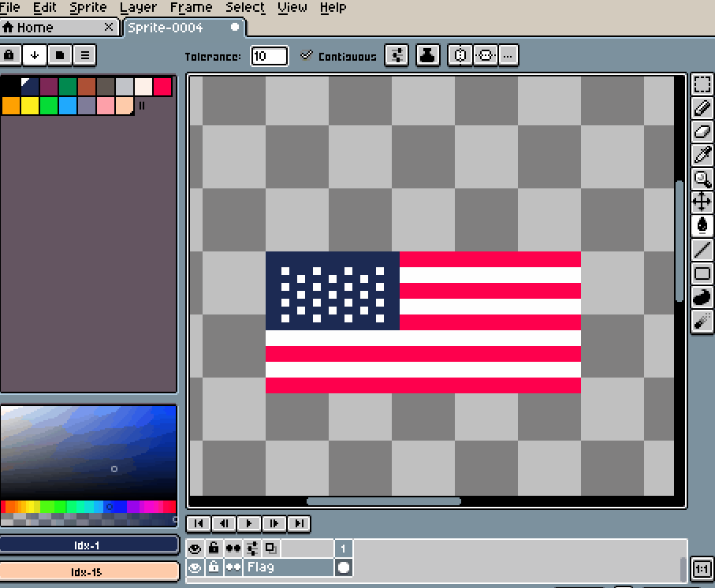Open the Sprite menu
715x588 pixels.
pyautogui.click(x=88, y=7)
